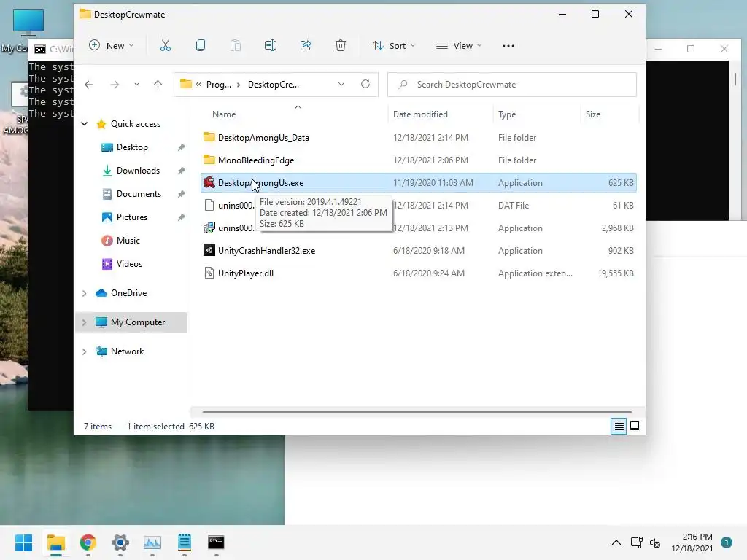Show hidden tray icons chevron

tap(616, 542)
